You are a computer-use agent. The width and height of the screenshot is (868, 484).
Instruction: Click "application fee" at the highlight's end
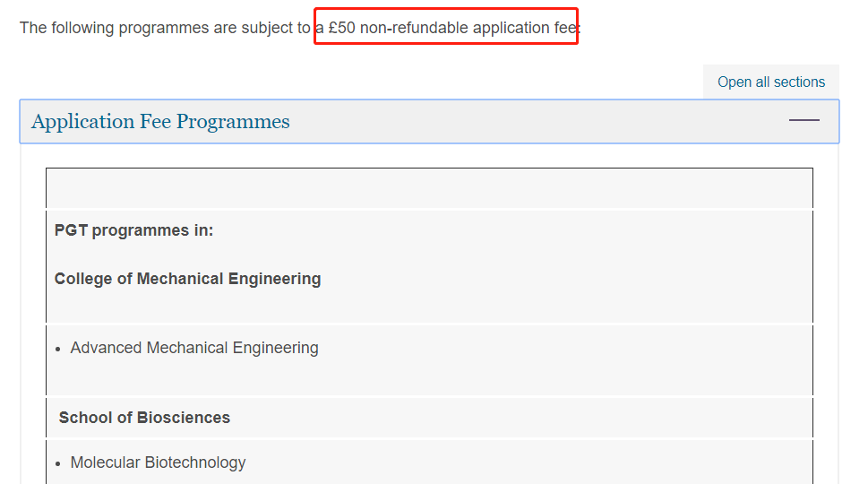(x=524, y=28)
